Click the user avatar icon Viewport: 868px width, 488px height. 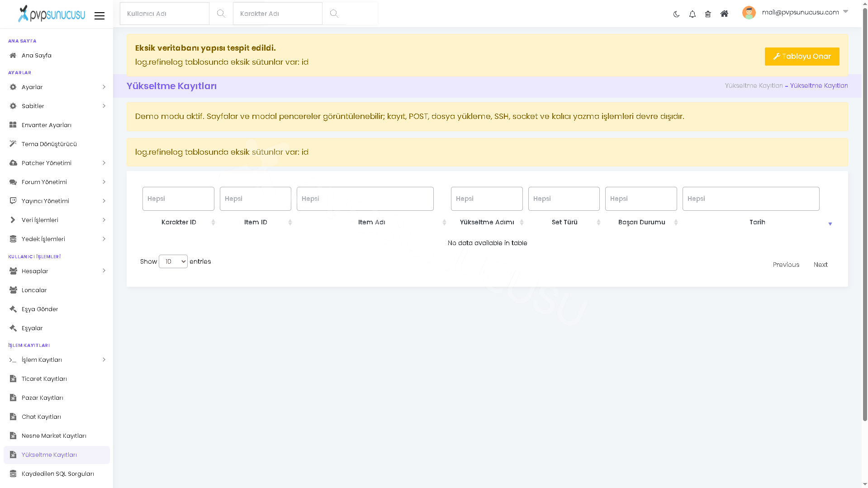pyautogui.click(x=749, y=13)
